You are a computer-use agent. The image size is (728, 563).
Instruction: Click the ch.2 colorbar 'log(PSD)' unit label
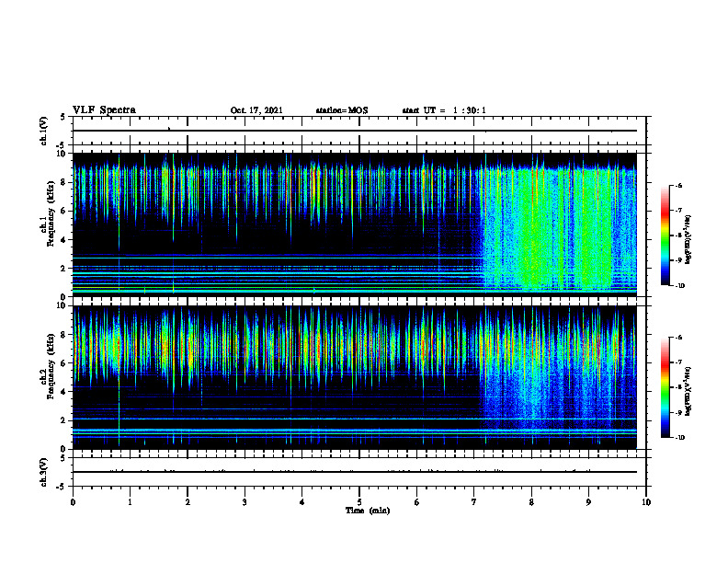(x=688, y=390)
